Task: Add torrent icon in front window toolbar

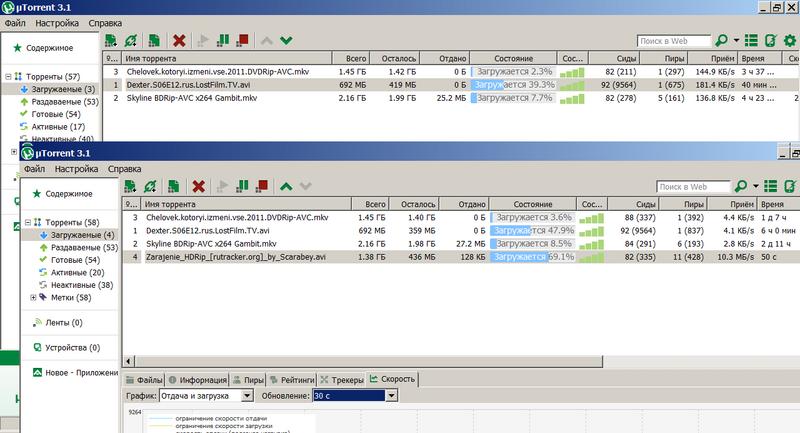Action: (130, 186)
